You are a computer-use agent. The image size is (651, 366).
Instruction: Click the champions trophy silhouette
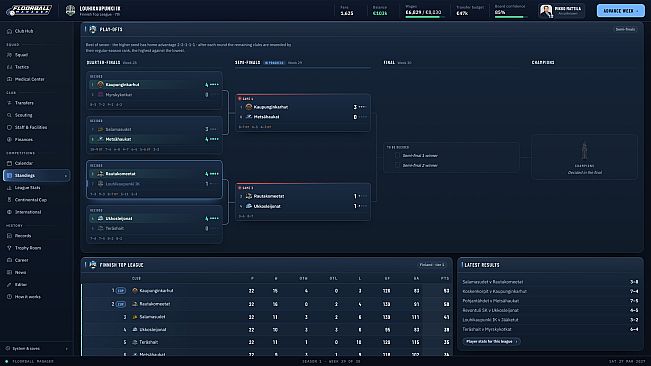[584, 151]
